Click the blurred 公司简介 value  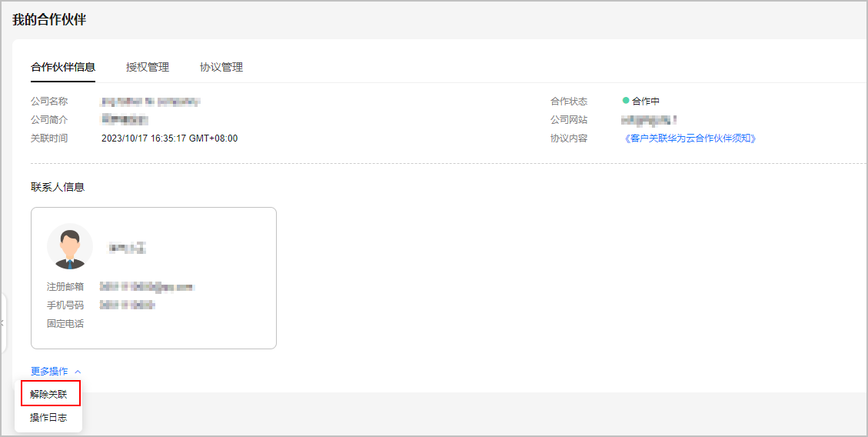125,120
